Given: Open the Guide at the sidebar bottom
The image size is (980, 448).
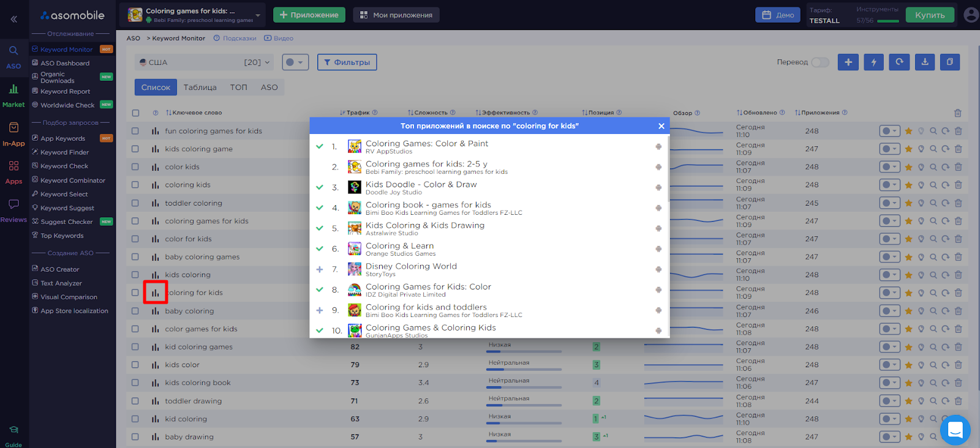Looking at the screenshot, I should [13, 436].
